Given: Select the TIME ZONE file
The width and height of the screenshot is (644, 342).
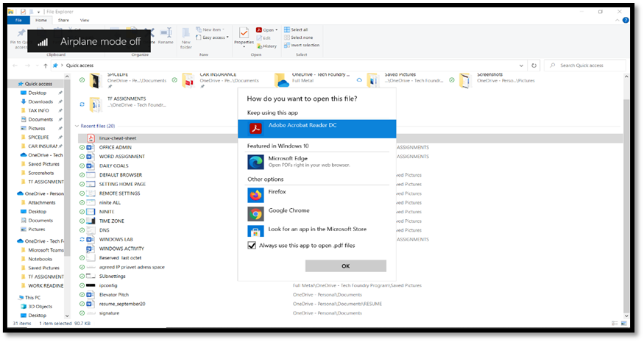Looking at the screenshot, I should tap(112, 221).
